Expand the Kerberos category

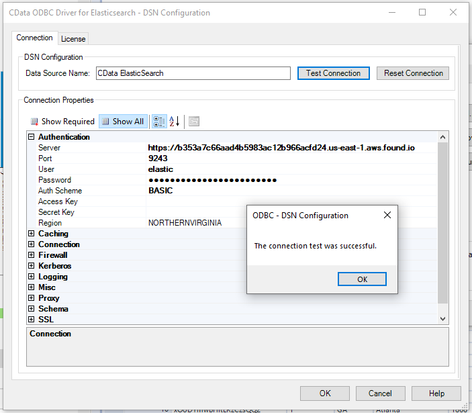pos(31,266)
